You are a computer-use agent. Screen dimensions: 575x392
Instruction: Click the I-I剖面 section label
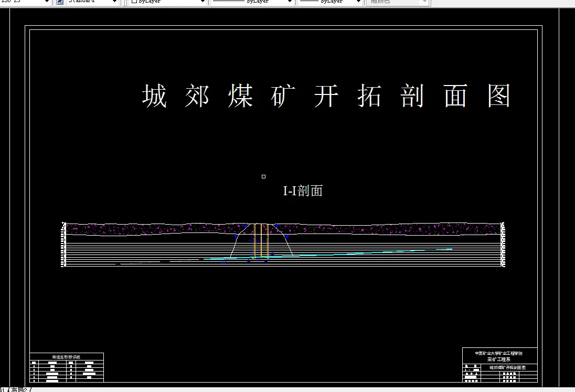coord(303,191)
